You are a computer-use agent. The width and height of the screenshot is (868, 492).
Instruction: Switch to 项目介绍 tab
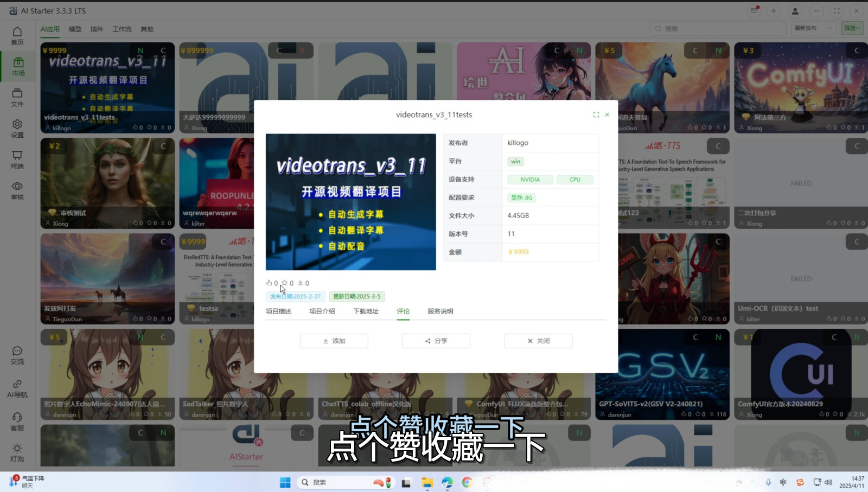[322, 311]
